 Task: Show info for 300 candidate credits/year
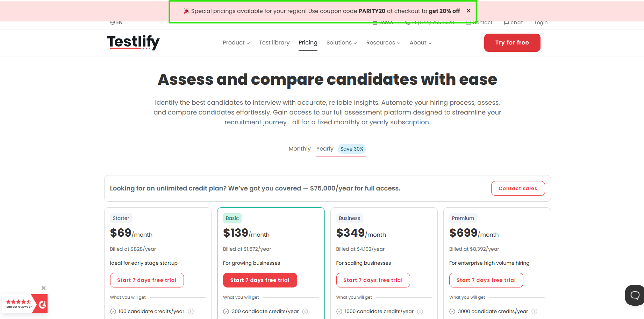(305, 311)
